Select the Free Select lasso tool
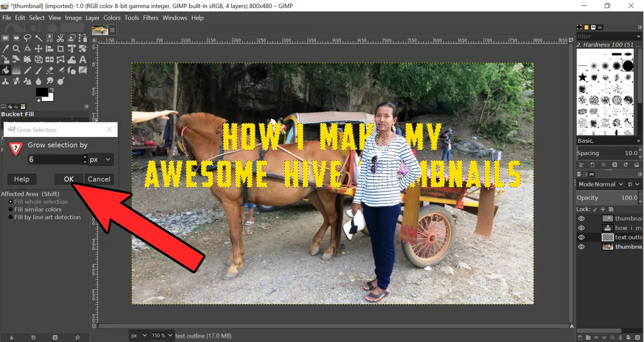 point(27,38)
